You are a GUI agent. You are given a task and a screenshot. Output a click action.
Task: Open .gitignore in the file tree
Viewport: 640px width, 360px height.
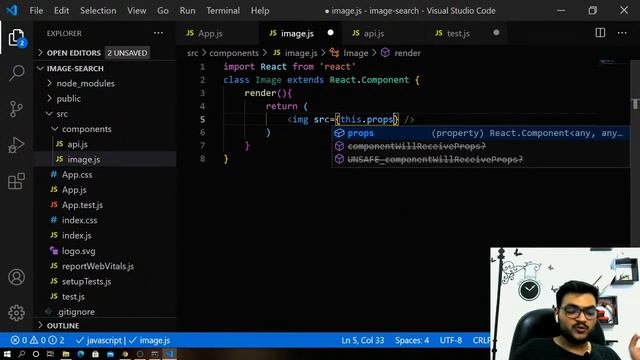pos(105,311)
